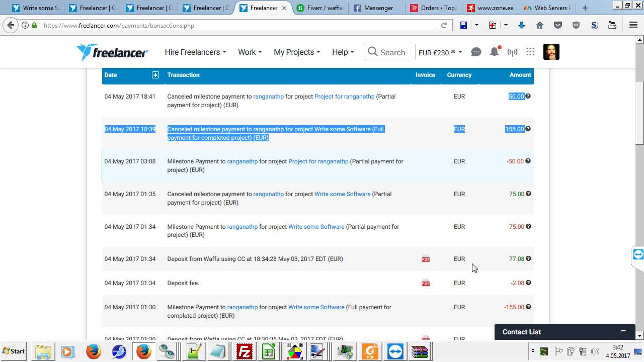Screen dimensions: 644x362
Task: Open the EUR €230 balance dropdown
Action: coord(440,52)
